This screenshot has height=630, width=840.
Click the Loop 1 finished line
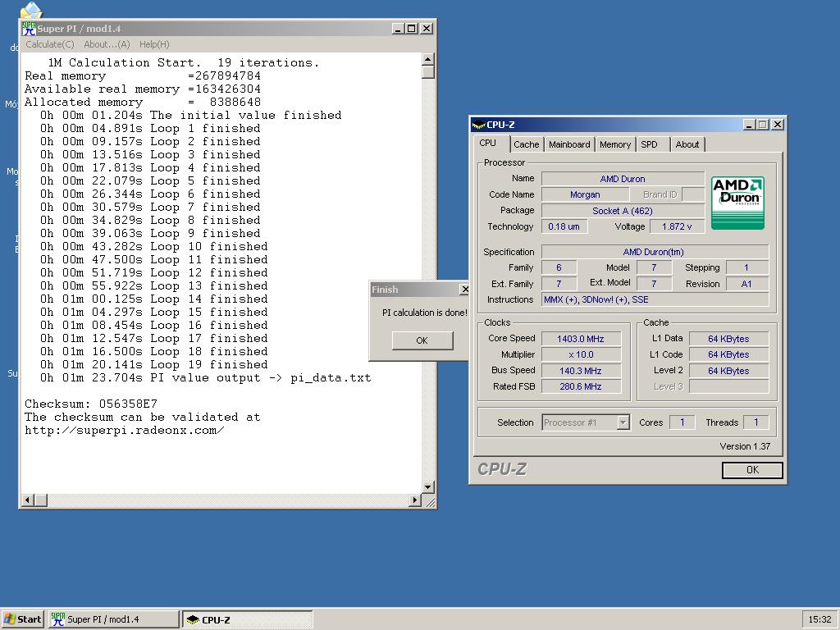pos(150,129)
